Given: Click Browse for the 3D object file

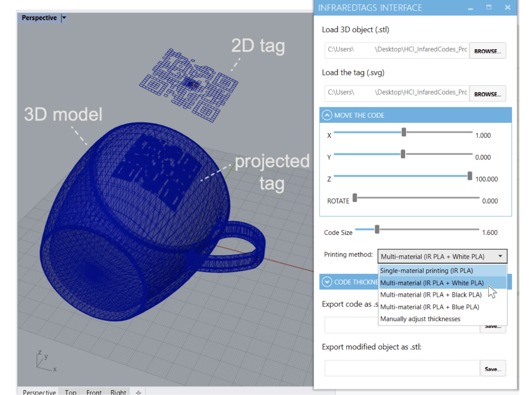Looking at the screenshot, I should (487, 51).
